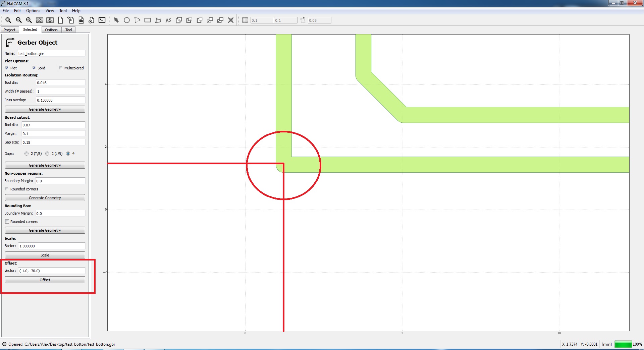Click the green progress bar in status bar

pyautogui.click(x=623, y=344)
